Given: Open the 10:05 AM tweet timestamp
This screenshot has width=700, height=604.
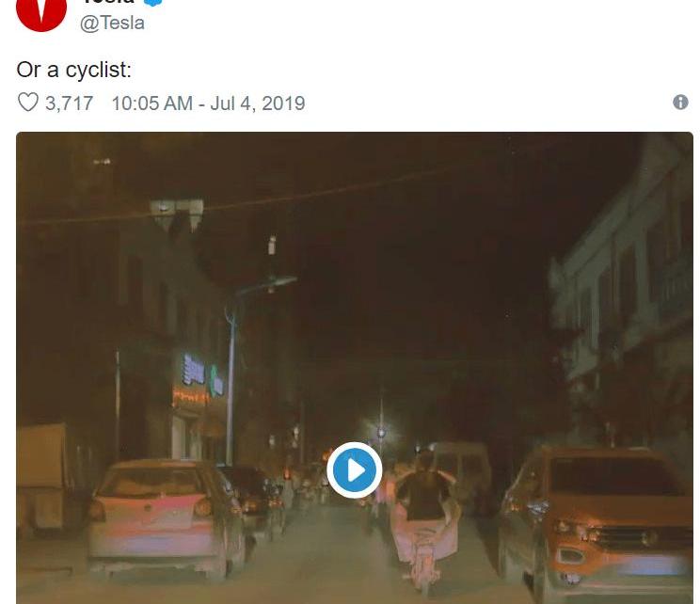Looking at the screenshot, I should (151, 103).
